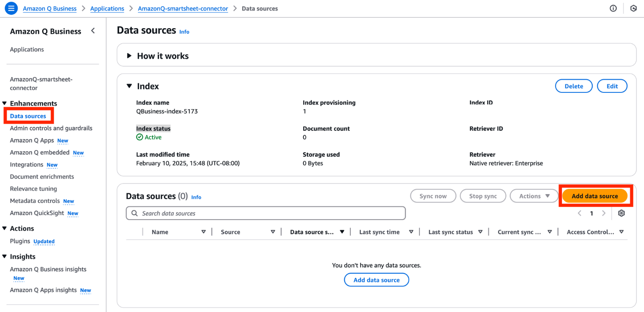Open the Actions dropdown button
This screenshot has width=644, height=312.
(534, 196)
